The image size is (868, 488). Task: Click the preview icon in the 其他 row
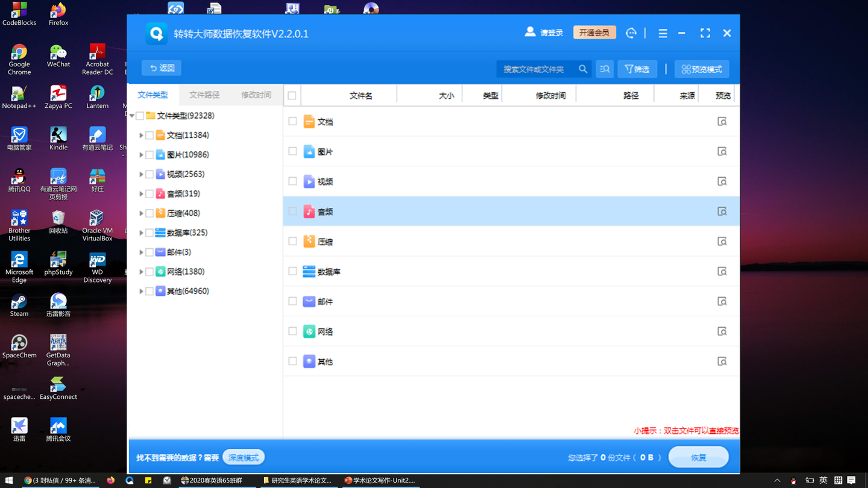click(722, 361)
